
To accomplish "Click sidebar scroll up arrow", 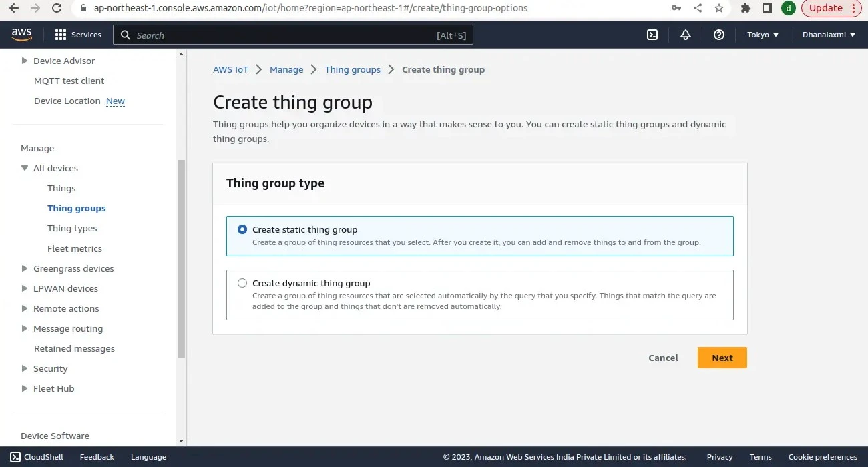I will pos(181,54).
